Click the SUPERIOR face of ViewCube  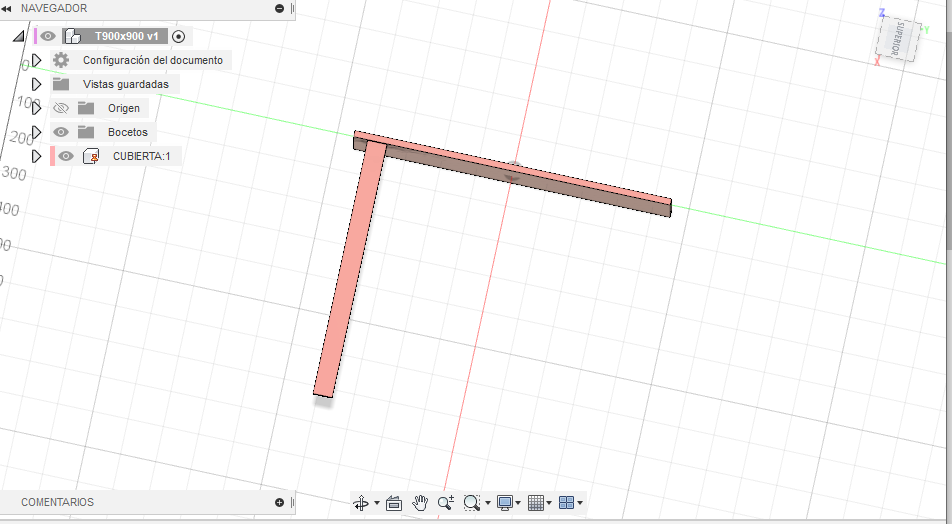[x=899, y=38]
